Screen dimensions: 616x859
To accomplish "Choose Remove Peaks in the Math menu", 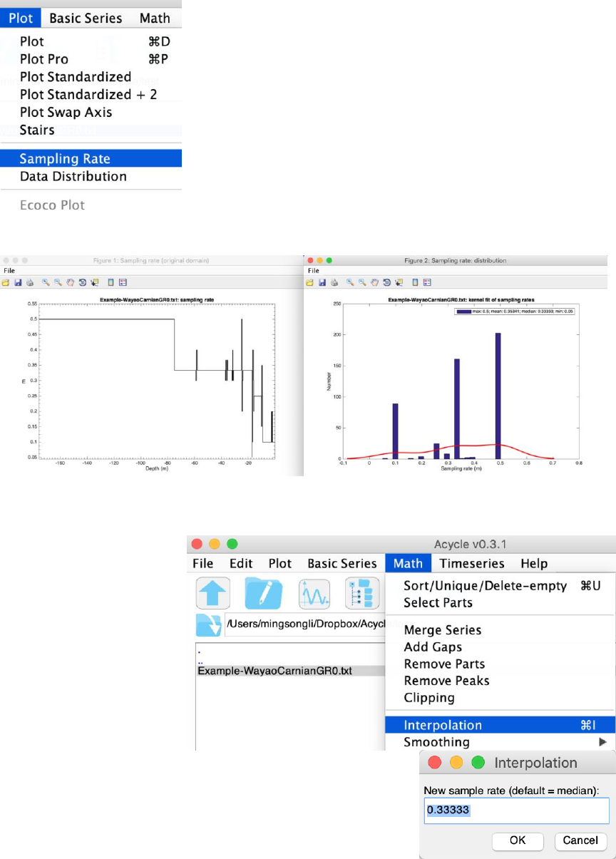I will [x=500, y=681].
